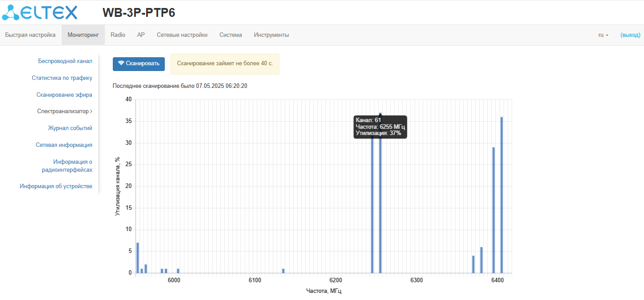Select the Мониторинг tab
The image size is (644, 300).
83,35
